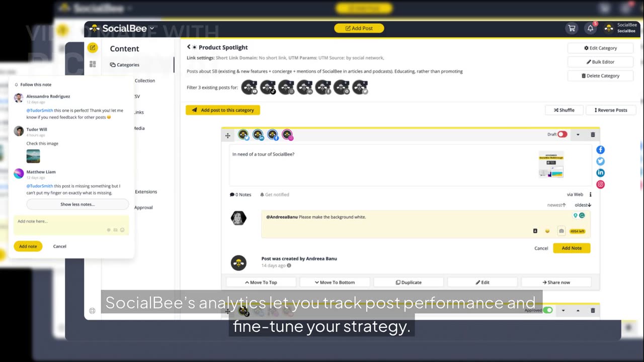This screenshot has height=362, width=644.
Task: Click Share now
Action: click(556, 283)
